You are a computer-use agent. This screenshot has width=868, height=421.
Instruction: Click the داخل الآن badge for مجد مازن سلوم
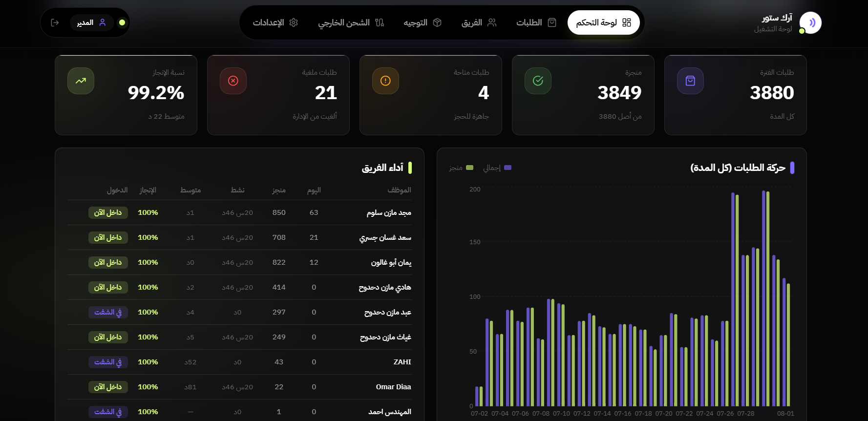pos(108,212)
